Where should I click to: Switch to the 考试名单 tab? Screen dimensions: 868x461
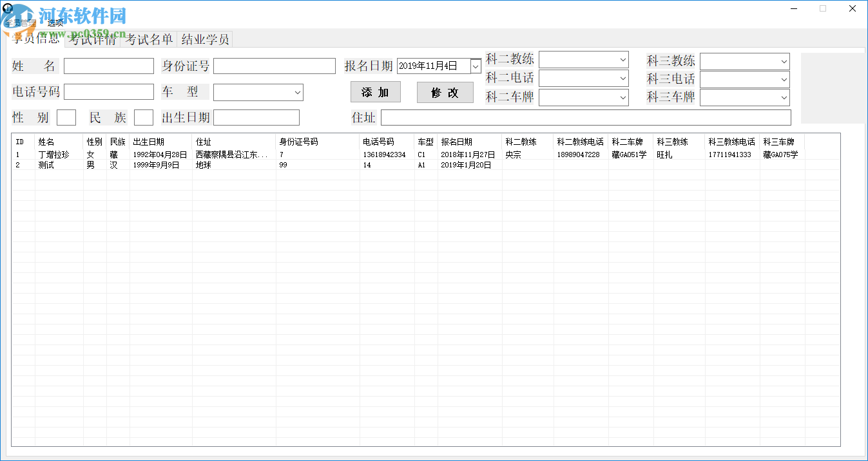(149, 39)
